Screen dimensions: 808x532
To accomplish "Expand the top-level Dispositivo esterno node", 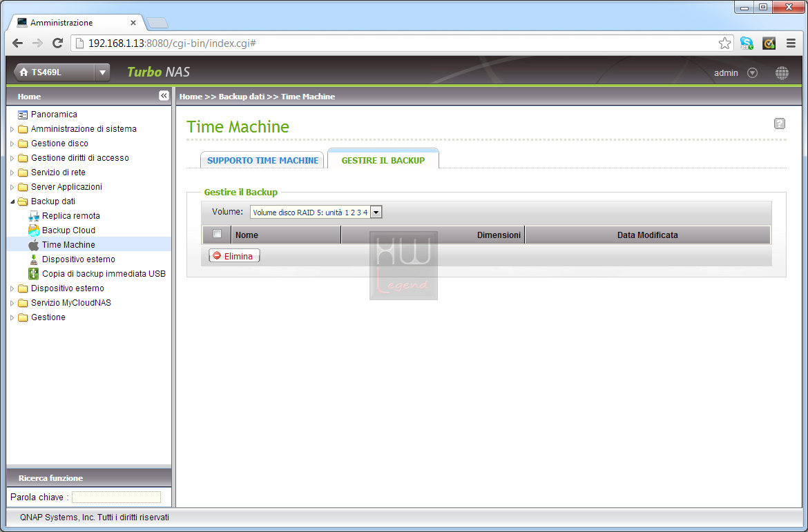I will [x=12, y=288].
